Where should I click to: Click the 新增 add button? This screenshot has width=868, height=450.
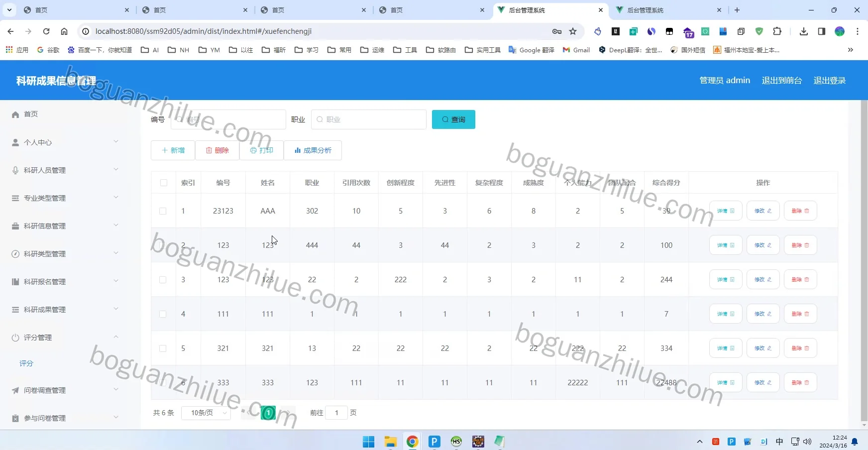(173, 150)
